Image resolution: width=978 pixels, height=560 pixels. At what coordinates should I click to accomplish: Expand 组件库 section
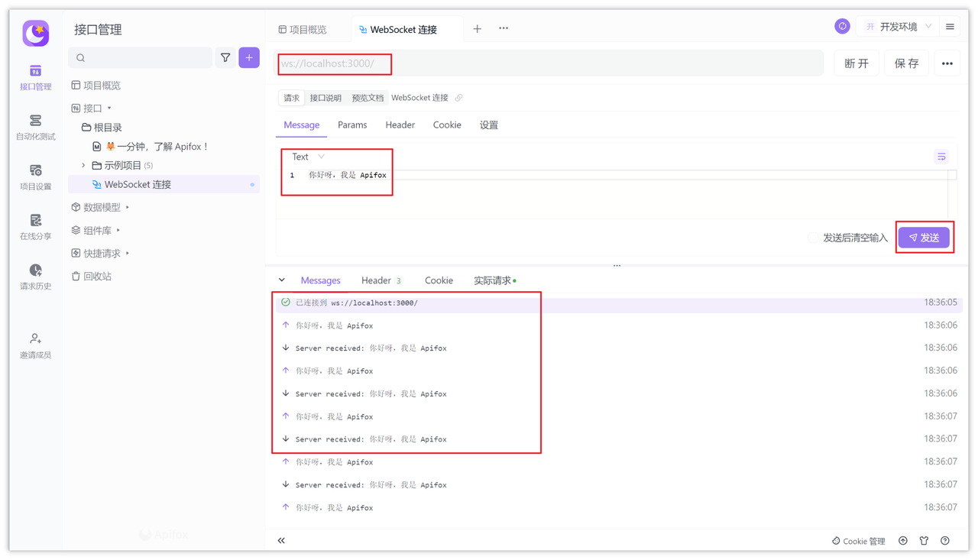pyautogui.click(x=118, y=230)
